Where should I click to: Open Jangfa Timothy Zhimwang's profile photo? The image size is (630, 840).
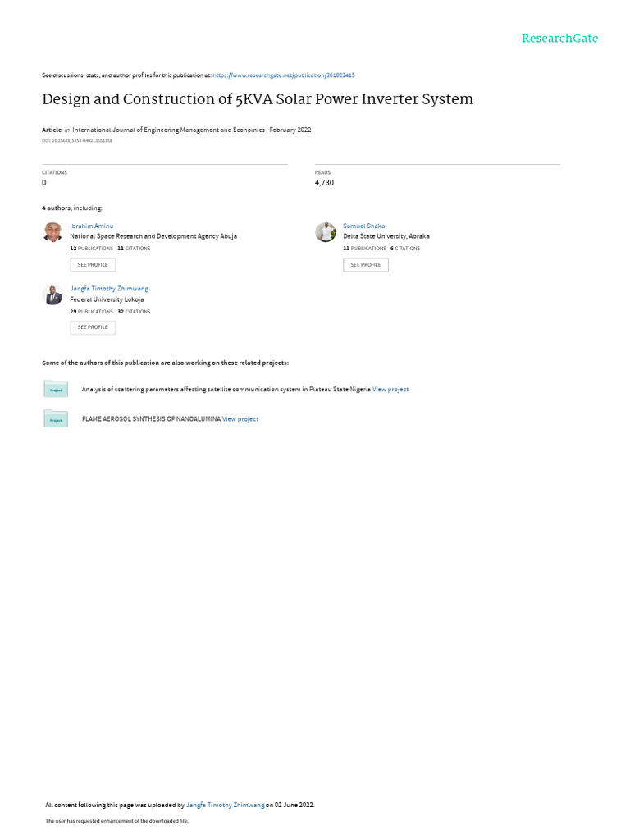coord(52,294)
